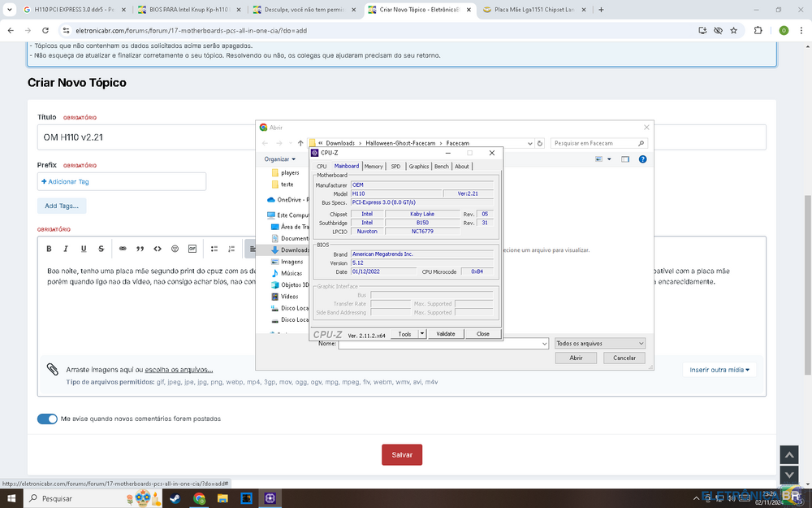Select the Downloads folder in the sidebar tree
The width and height of the screenshot is (812, 508).
click(294, 250)
